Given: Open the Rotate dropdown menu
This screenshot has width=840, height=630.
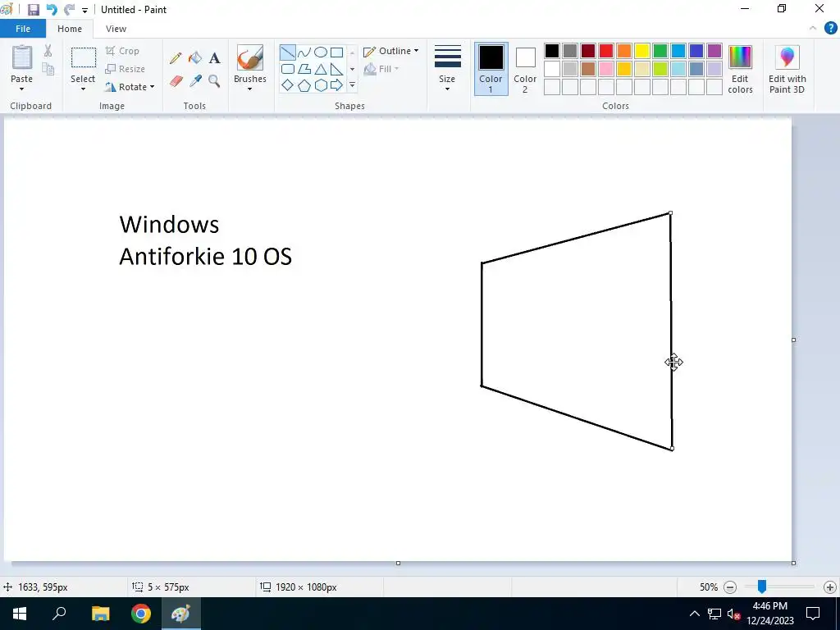Looking at the screenshot, I should pos(130,87).
